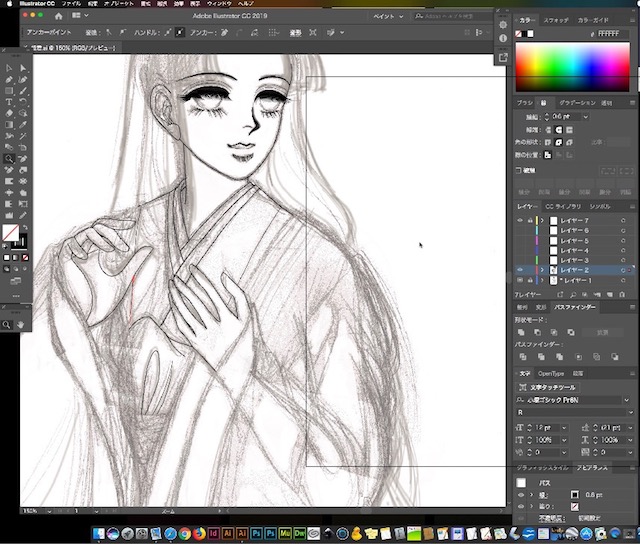Select the Pen tool
640x544 pixels.
click(x=9, y=80)
